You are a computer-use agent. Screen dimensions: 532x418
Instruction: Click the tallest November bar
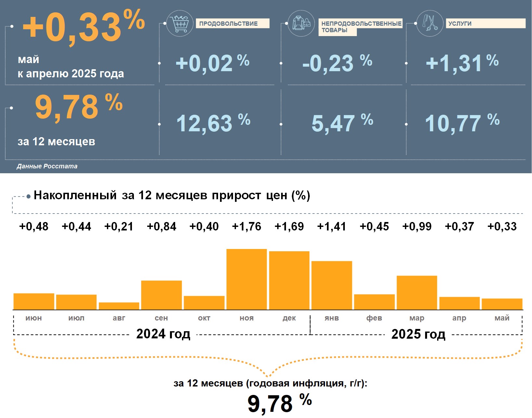click(x=247, y=279)
